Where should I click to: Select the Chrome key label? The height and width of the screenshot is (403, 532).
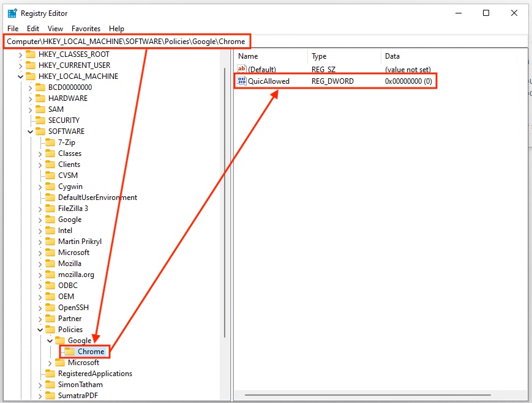coord(91,352)
